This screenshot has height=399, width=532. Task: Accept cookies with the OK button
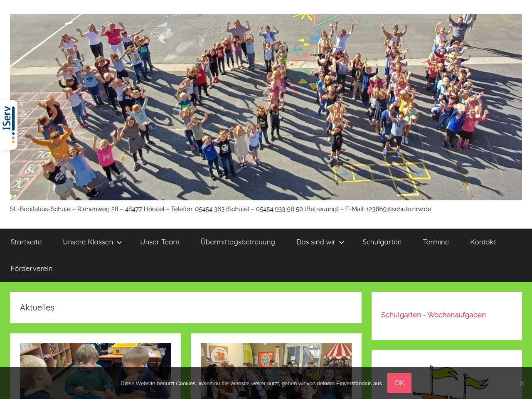[x=399, y=383]
